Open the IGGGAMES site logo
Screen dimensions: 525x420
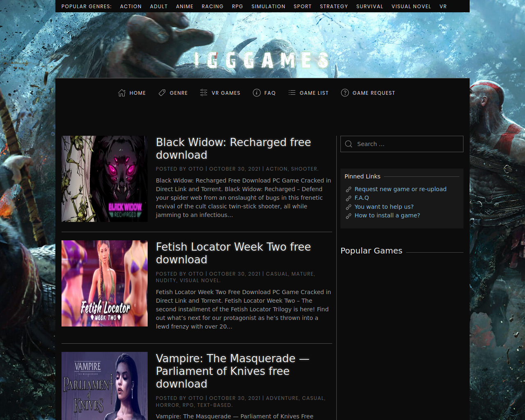(x=262, y=60)
